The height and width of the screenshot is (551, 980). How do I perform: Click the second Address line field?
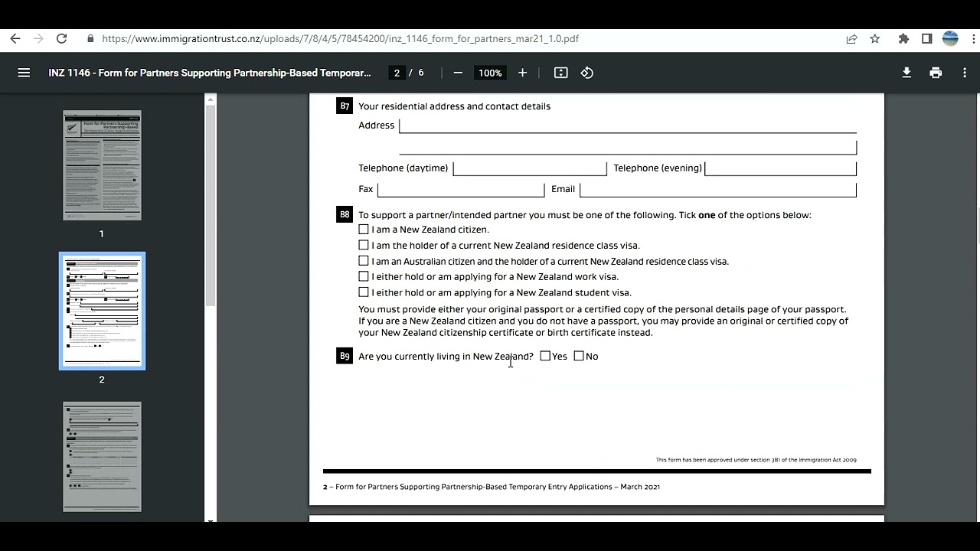tap(628, 146)
